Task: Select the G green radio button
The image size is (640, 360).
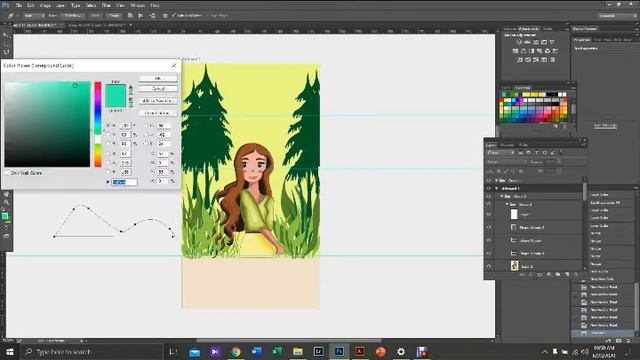Action: [x=108, y=163]
